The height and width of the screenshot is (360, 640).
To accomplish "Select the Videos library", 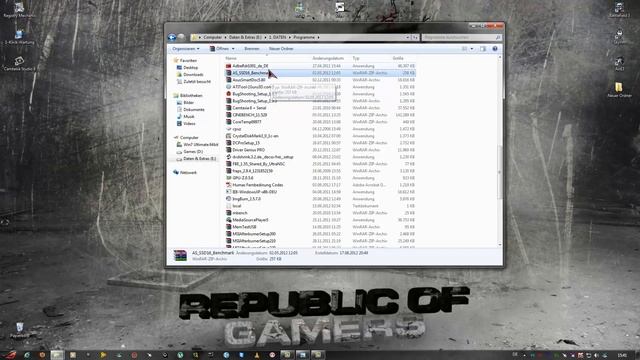I will pyautogui.click(x=189, y=123).
